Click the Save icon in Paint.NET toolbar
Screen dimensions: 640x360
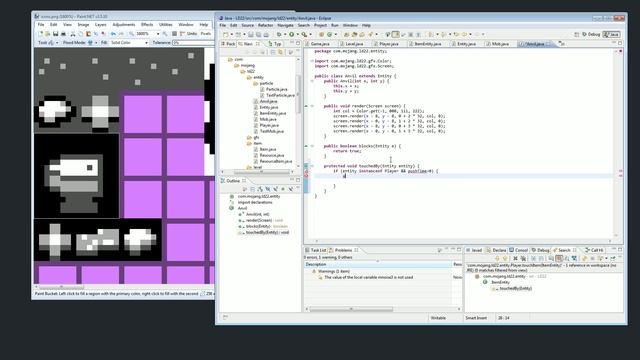pos(56,34)
